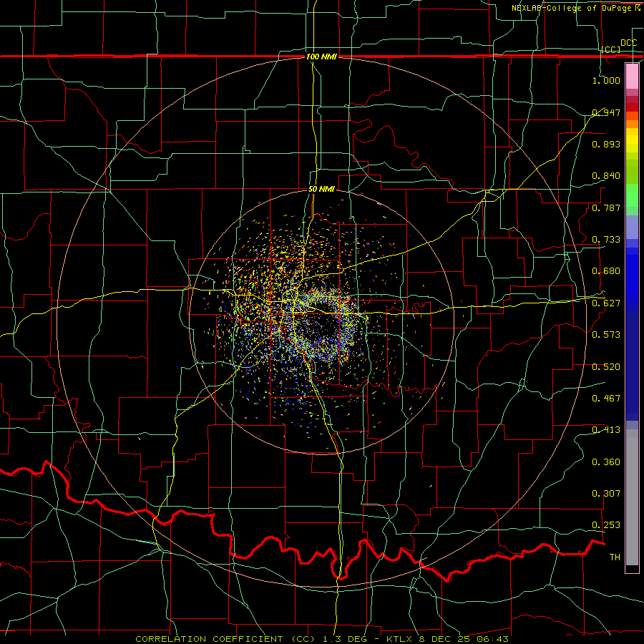Image resolution: width=644 pixels, height=644 pixels.
Task: Click the 0.627 scale value
Action: click(x=606, y=303)
